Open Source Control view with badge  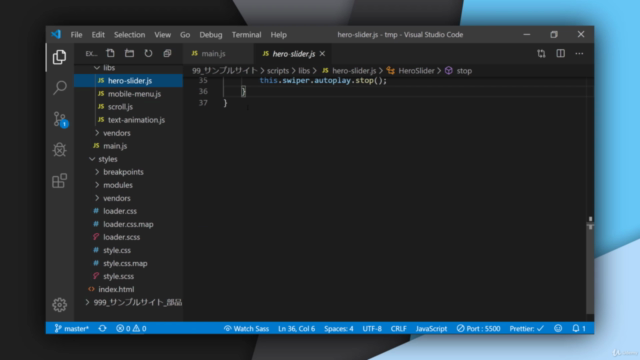pos(60,119)
